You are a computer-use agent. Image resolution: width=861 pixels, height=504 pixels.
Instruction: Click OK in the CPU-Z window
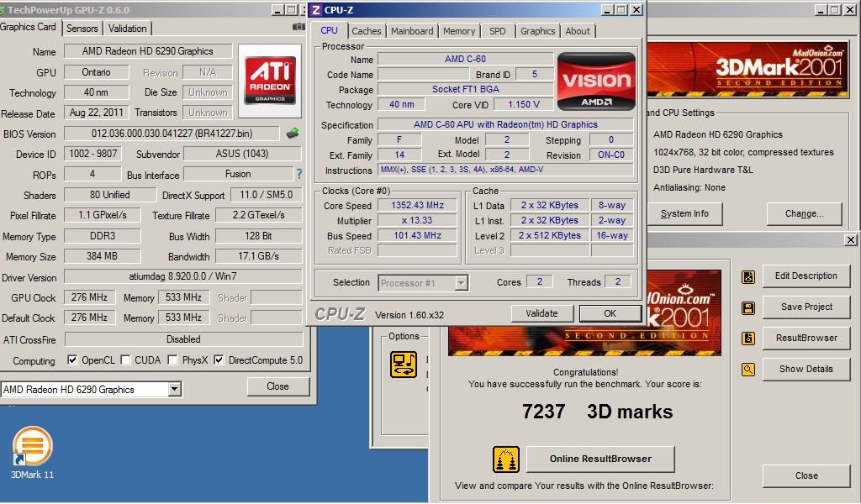point(610,313)
